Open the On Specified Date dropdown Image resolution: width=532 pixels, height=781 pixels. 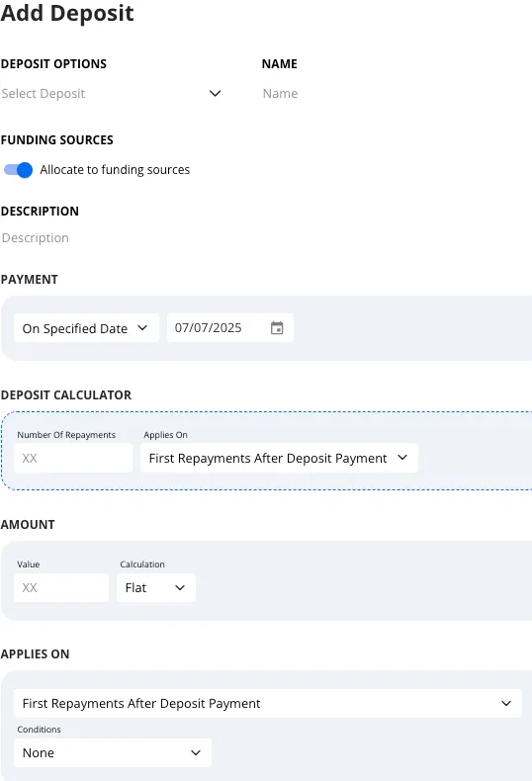pyautogui.click(x=86, y=328)
